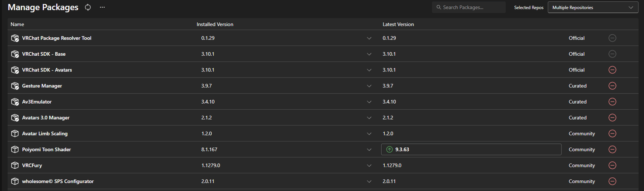Click the VRChat Package Resolver Tool package icon
644x191 pixels.
(x=15, y=38)
